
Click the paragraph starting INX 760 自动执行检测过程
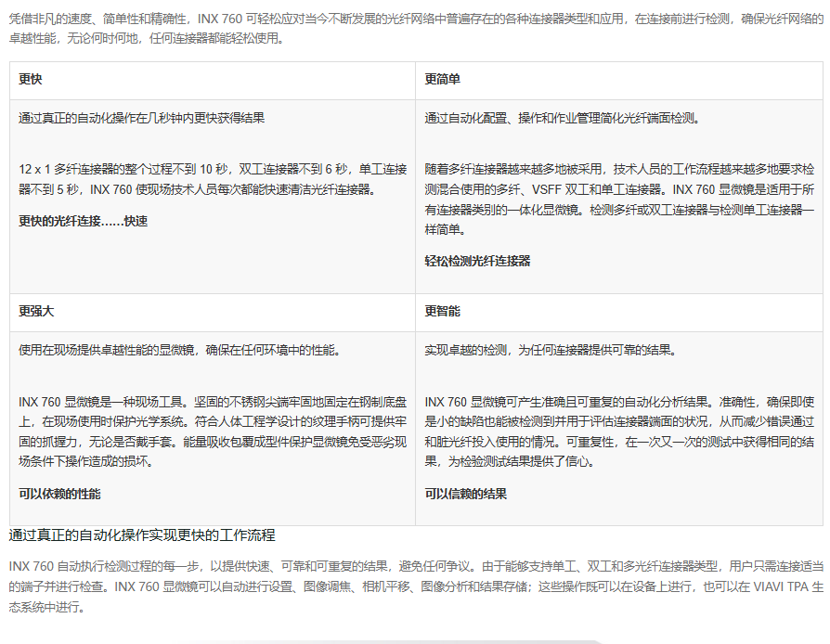click(x=416, y=586)
